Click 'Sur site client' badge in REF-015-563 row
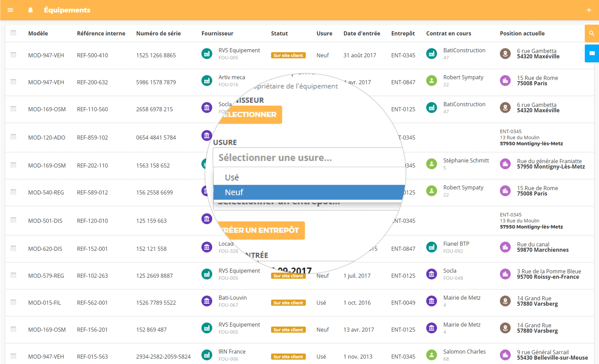 (288, 357)
